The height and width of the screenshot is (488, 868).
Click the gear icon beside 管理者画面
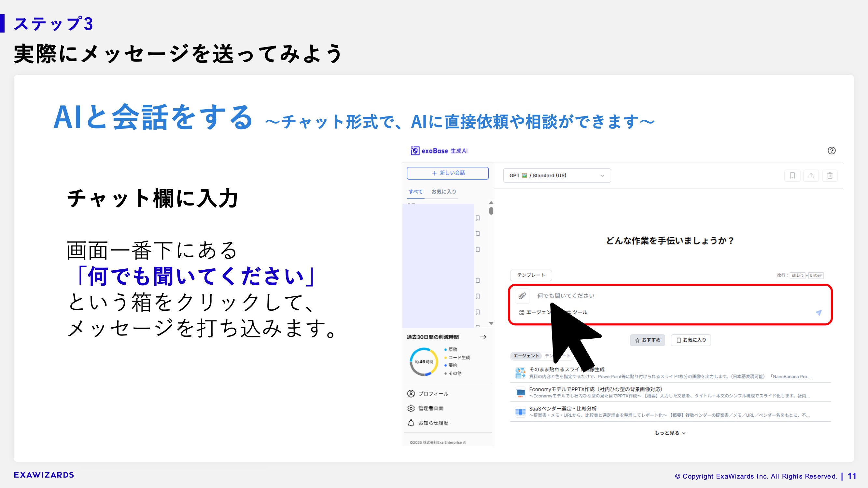point(411,408)
